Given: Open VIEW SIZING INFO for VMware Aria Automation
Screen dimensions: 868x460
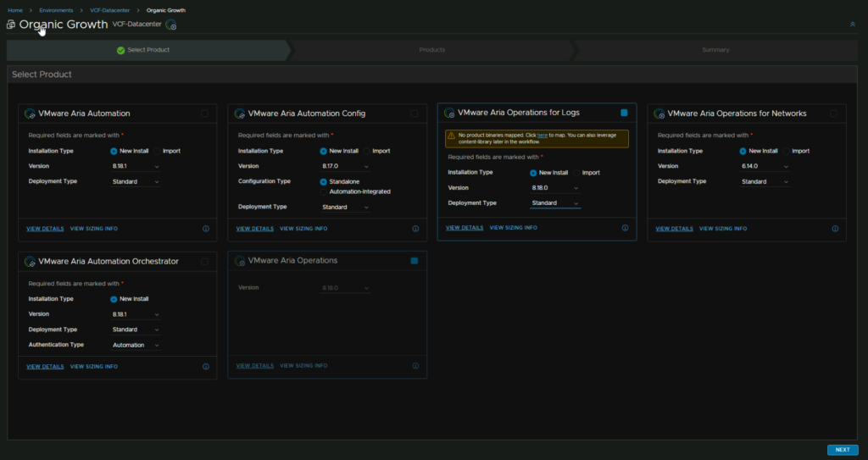Looking at the screenshot, I should [x=93, y=229].
